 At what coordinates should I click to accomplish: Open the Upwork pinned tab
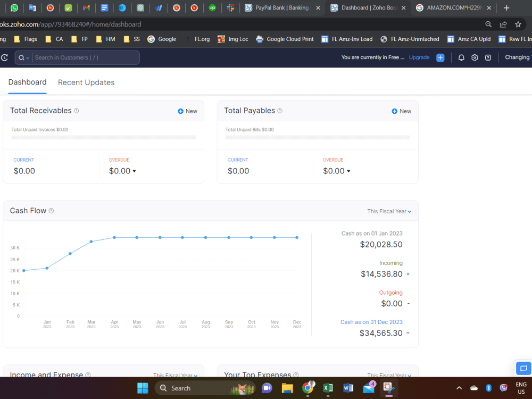[212, 7]
